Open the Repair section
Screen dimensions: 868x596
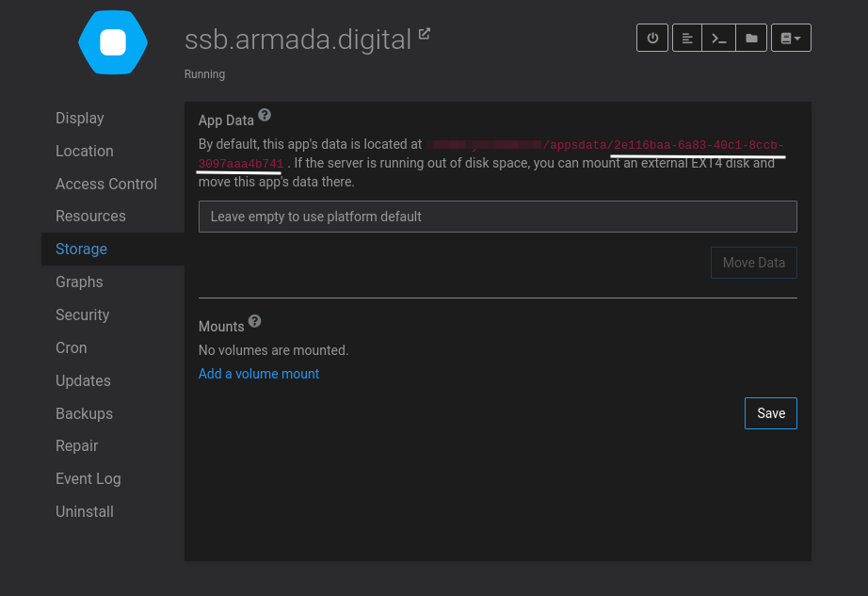click(x=77, y=445)
